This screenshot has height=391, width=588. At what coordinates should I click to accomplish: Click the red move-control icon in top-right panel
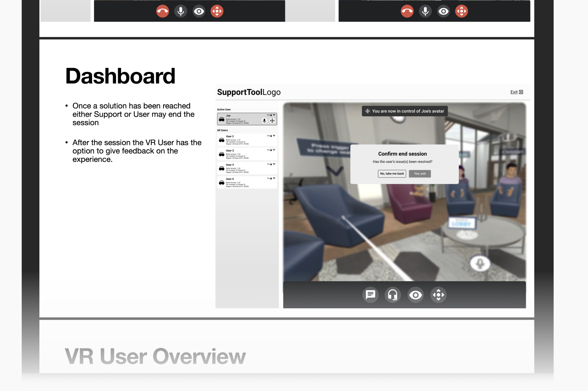click(x=461, y=11)
